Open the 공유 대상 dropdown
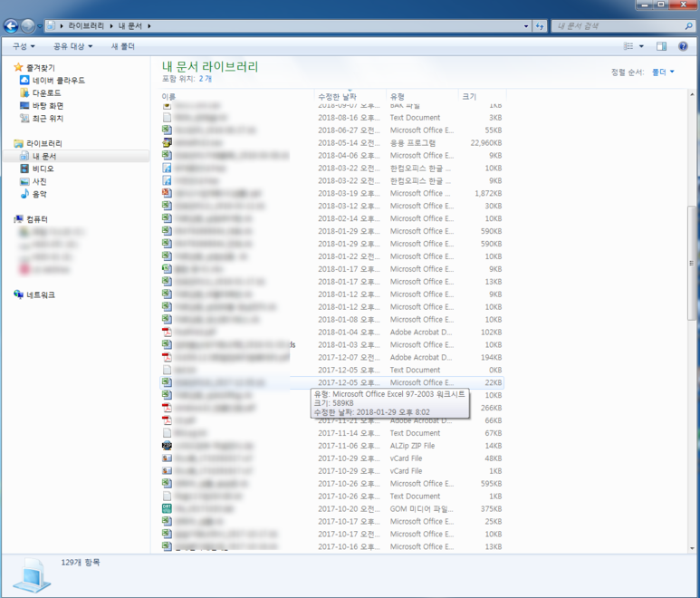700x598 pixels. pyautogui.click(x=72, y=46)
